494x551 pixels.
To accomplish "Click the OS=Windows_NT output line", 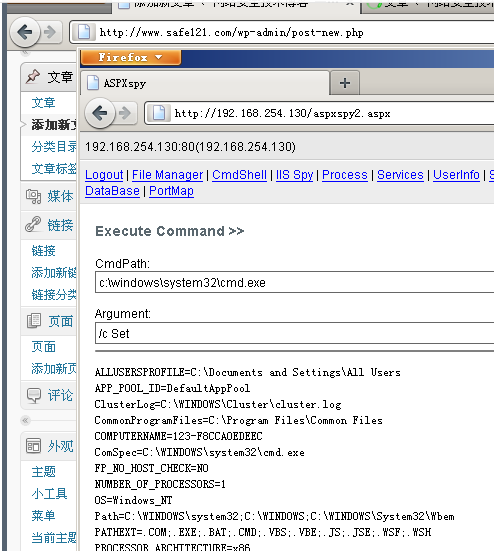I will (x=133, y=500).
